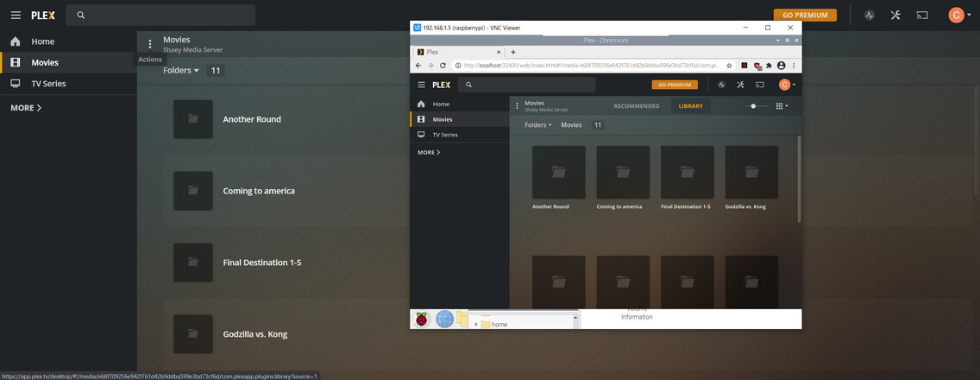The width and height of the screenshot is (980, 380).
Task: Click GO PREMIUM in the VNC Plex page
Action: 675,85
